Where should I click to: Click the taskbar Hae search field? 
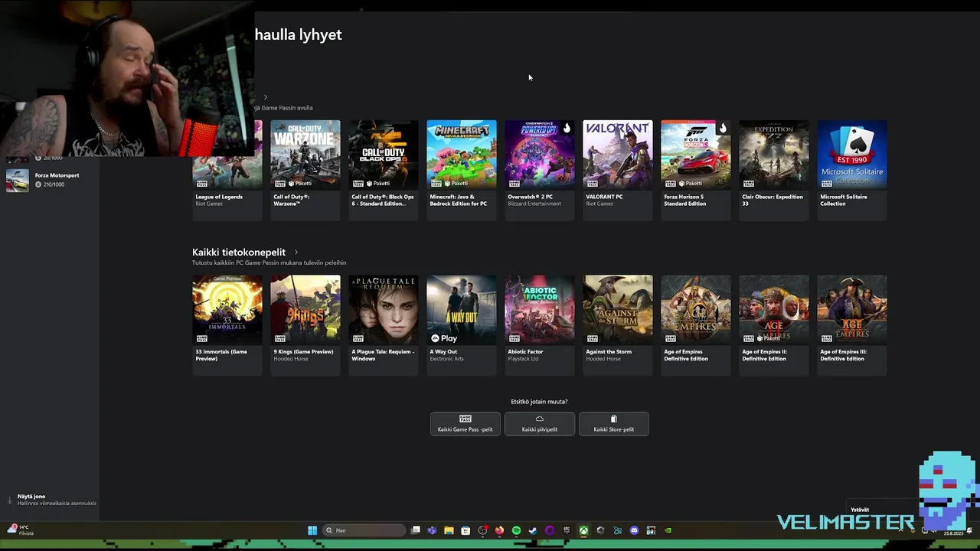pos(364,530)
